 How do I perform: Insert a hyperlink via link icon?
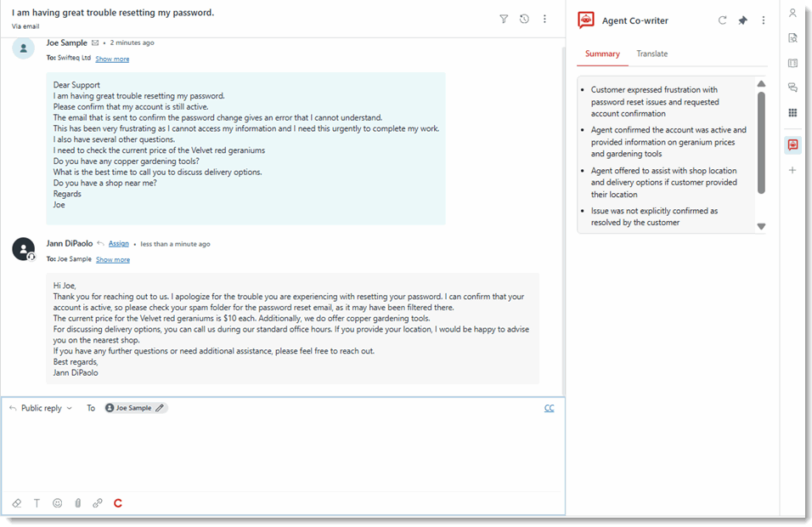pos(98,503)
